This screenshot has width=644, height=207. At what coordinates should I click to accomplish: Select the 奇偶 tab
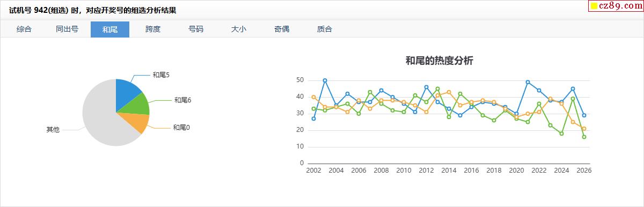[x=282, y=29]
